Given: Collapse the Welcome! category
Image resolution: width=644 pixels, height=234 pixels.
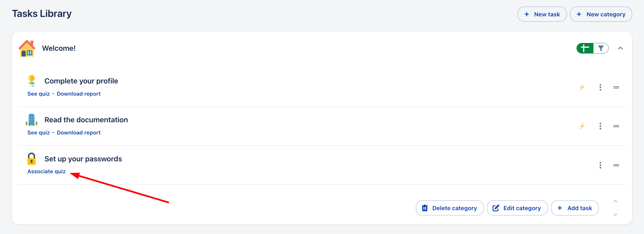Looking at the screenshot, I should pos(620,48).
